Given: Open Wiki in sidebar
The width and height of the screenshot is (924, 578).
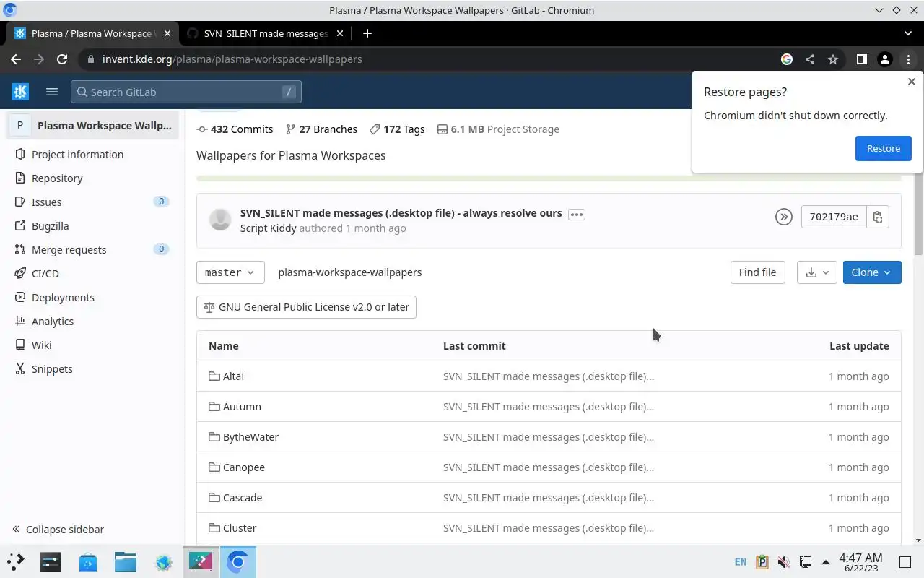Looking at the screenshot, I should [x=92, y=345].
